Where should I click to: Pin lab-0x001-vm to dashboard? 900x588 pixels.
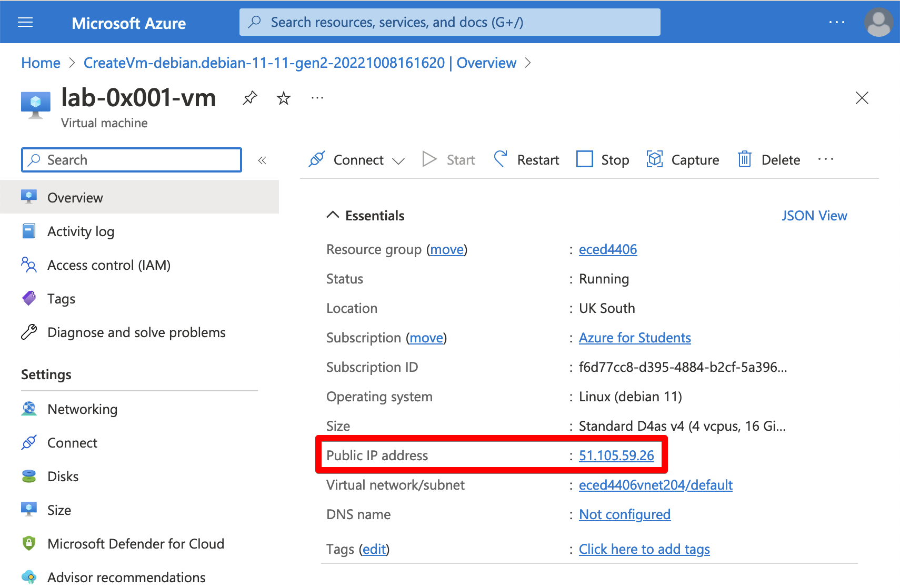point(249,98)
